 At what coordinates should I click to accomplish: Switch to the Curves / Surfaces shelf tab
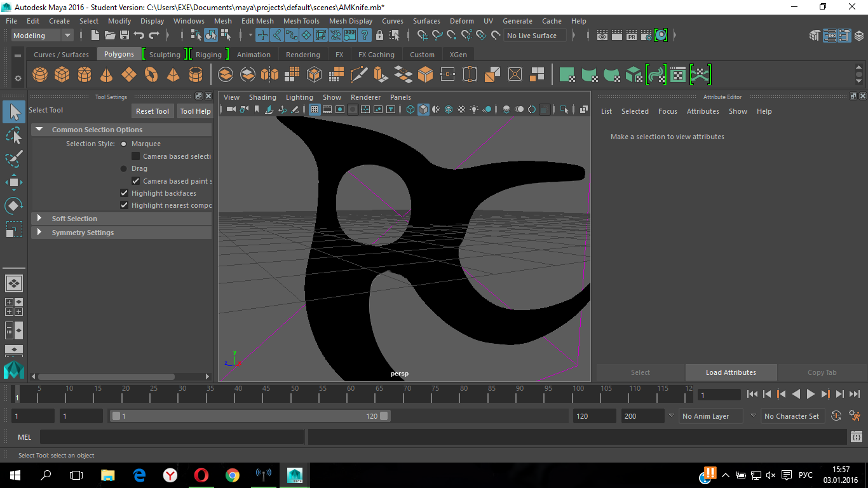click(x=62, y=55)
